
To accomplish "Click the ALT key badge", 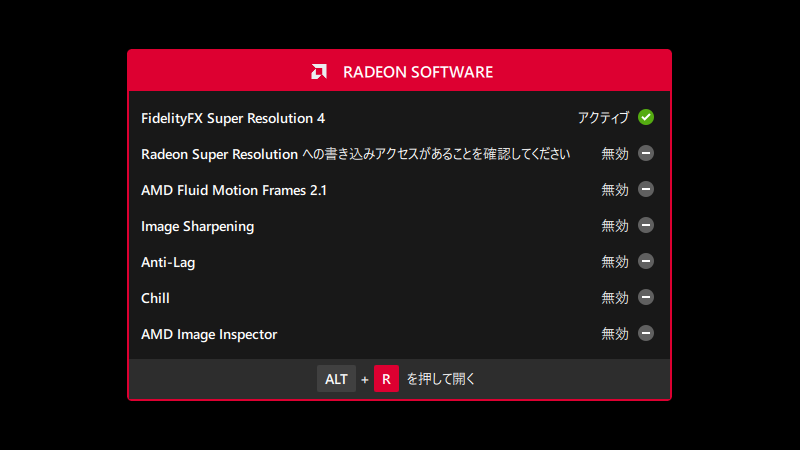I will (x=336, y=379).
